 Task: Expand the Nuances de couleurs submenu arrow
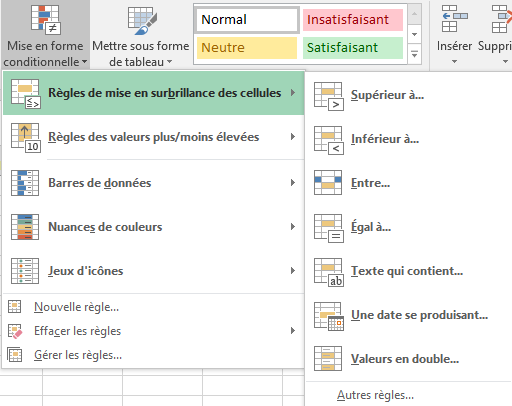(293, 227)
